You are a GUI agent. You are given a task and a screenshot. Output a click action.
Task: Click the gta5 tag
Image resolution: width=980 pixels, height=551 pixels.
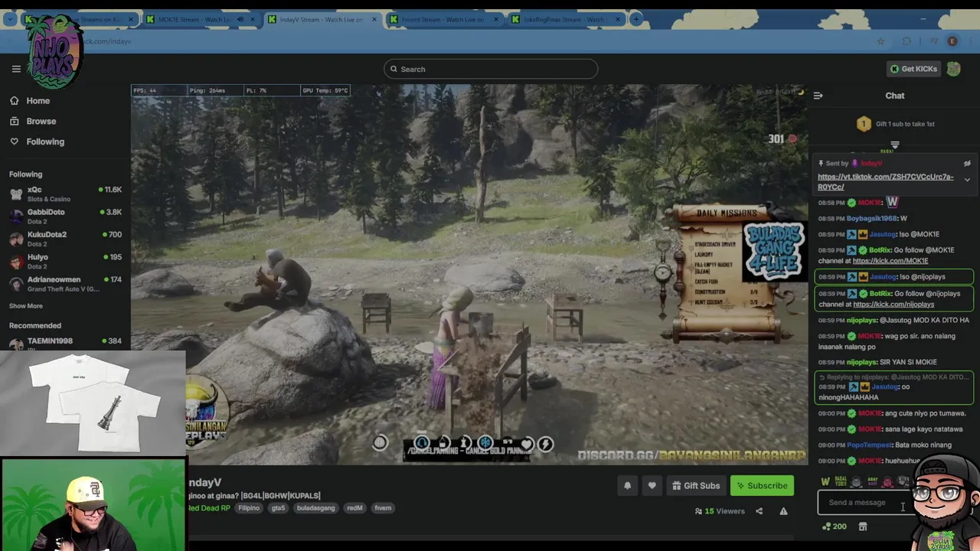point(278,508)
